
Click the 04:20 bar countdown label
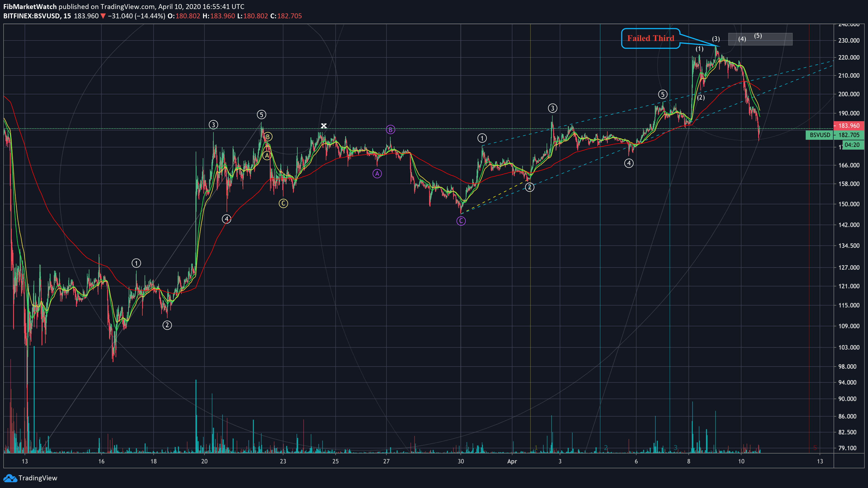pos(853,145)
